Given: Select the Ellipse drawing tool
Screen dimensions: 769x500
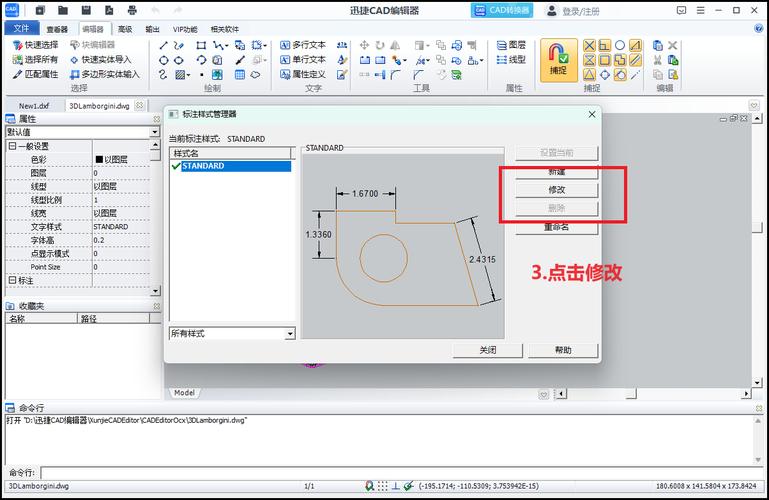Looking at the screenshot, I should pyautogui.click(x=179, y=60).
